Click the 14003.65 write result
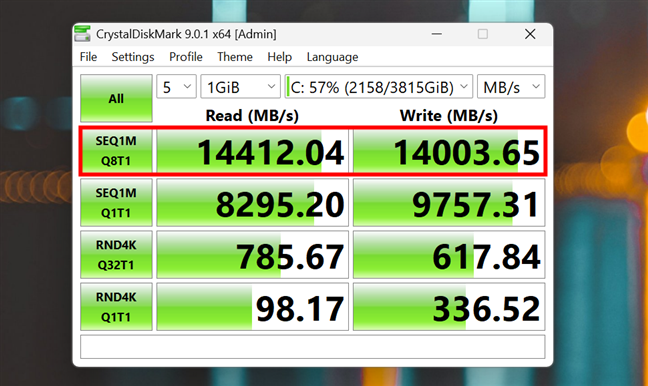 449,151
